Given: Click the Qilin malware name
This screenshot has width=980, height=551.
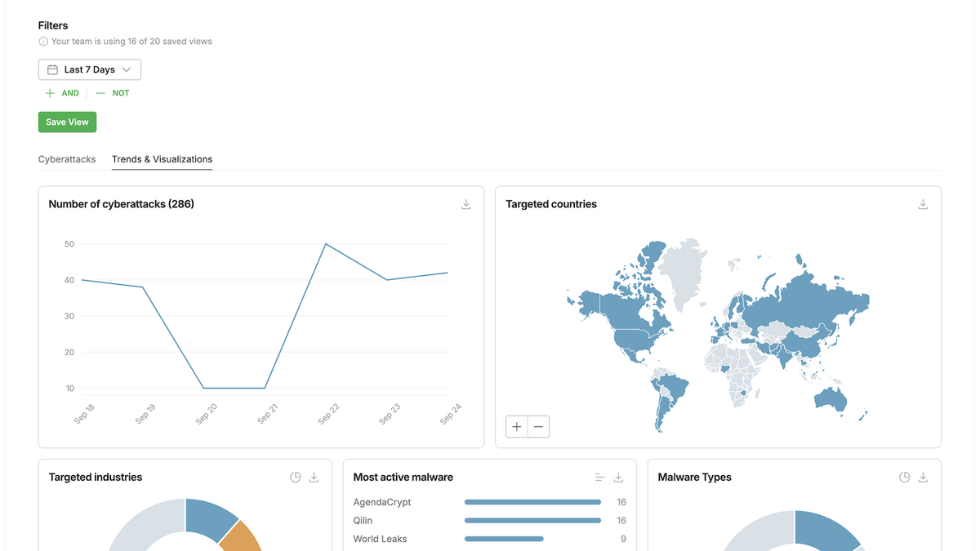Looking at the screenshot, I should (364, 521).
